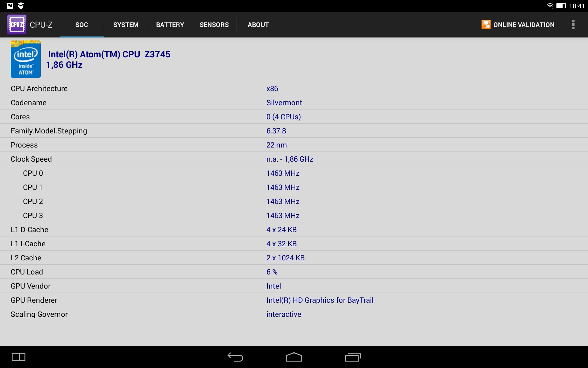This screenshot has height=368, width=588.
Task: Tap the Wi-Fi status icon
Action: (550, 6)
